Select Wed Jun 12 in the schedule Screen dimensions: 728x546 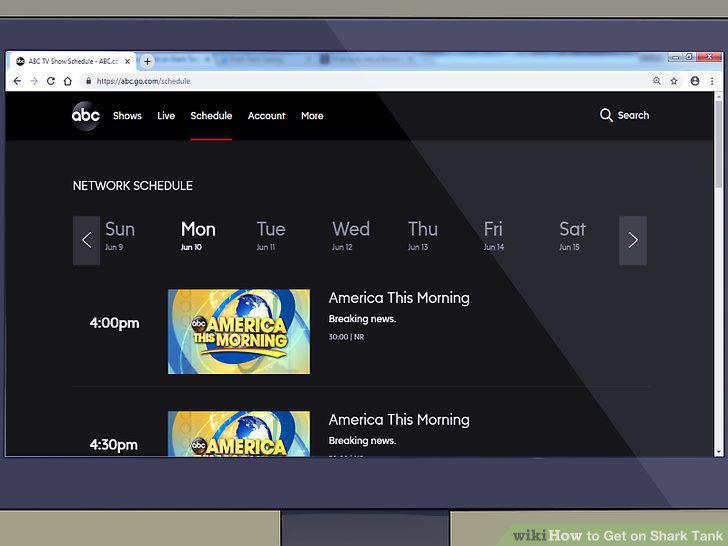(x=351, y=235)
